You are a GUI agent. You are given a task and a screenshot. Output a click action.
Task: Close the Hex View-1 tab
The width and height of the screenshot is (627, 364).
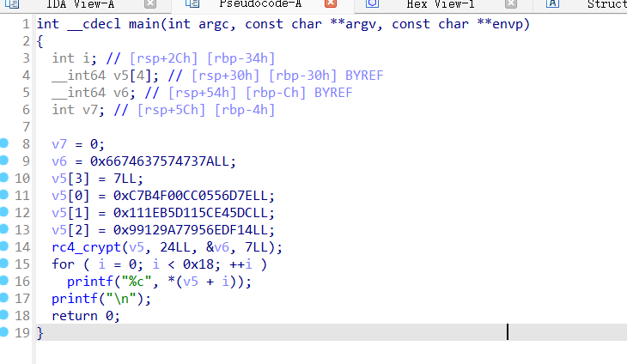point(511,3)
